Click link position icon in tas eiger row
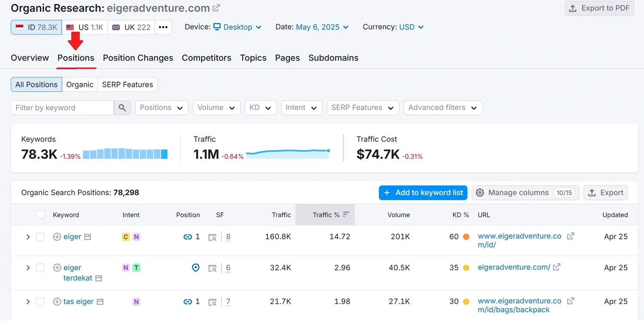The height and width of the screenshot is (321, 644). [x=188, y=302]
